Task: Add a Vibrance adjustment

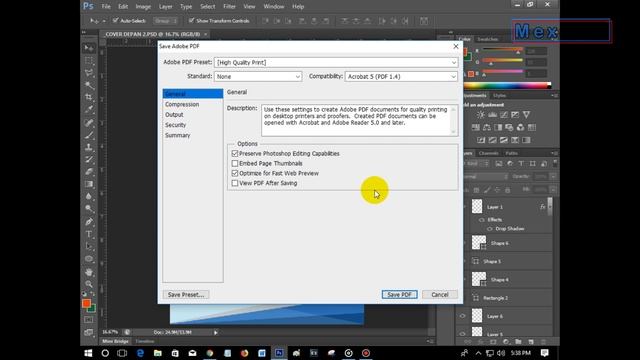Action: 527,115
